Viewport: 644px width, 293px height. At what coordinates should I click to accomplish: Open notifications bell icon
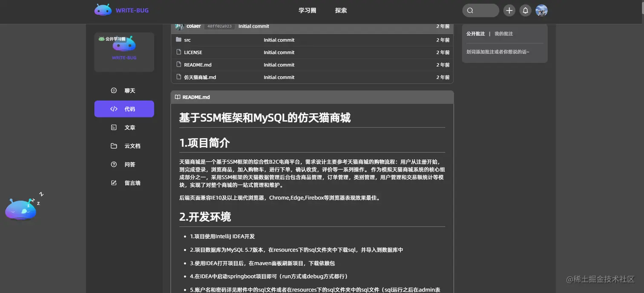(x=525, y=10)
